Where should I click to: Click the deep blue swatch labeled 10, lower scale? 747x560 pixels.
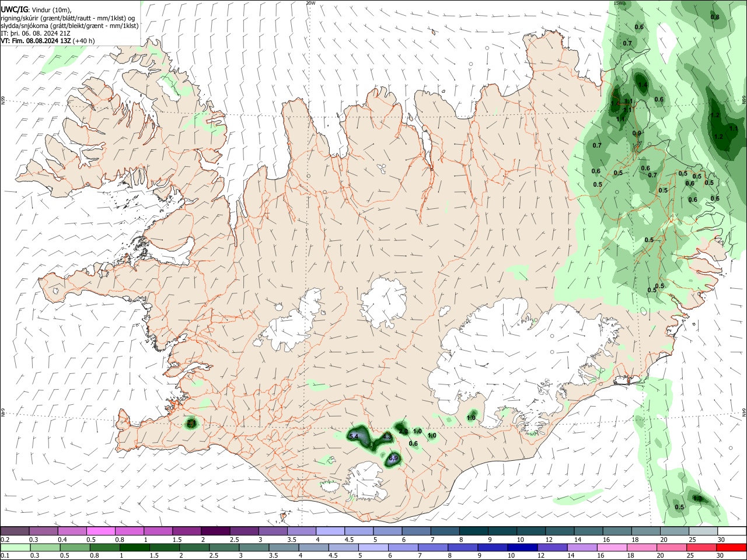pyautogui.click(x=521, y=547)
